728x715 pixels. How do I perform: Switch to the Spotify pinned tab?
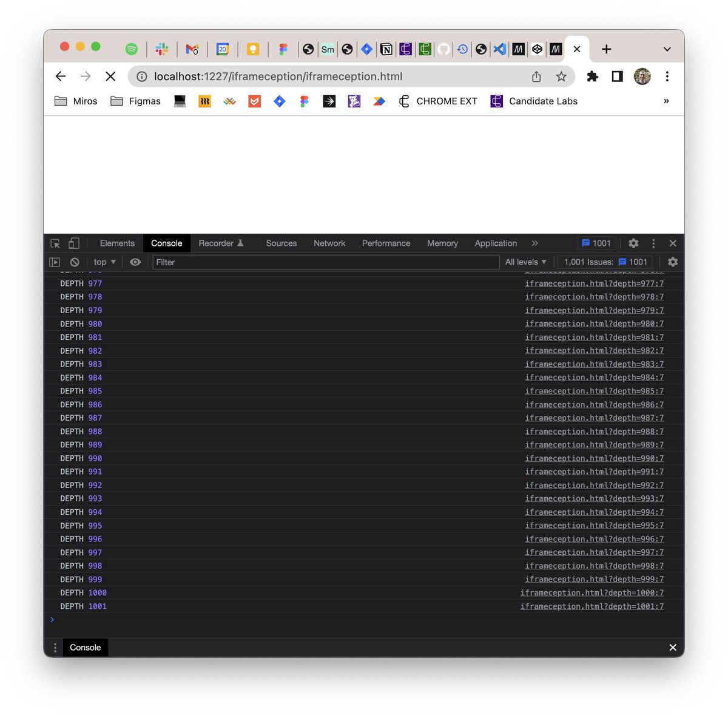(x=132, y=49)
